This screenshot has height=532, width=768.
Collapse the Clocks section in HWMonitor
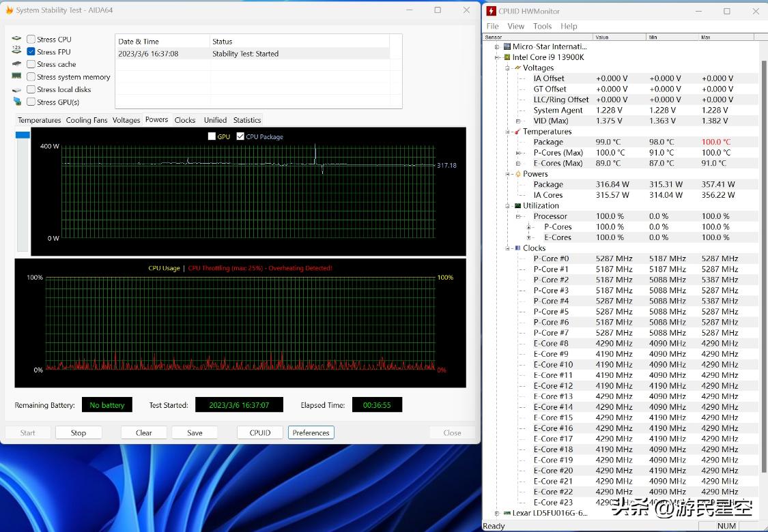pos(507,248)
